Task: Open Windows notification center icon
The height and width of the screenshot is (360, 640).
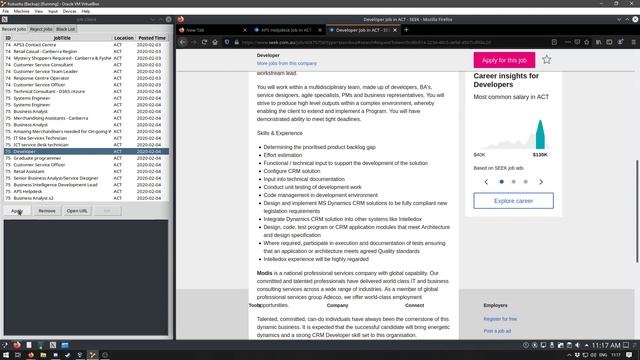Action: [x=629, y=355]
